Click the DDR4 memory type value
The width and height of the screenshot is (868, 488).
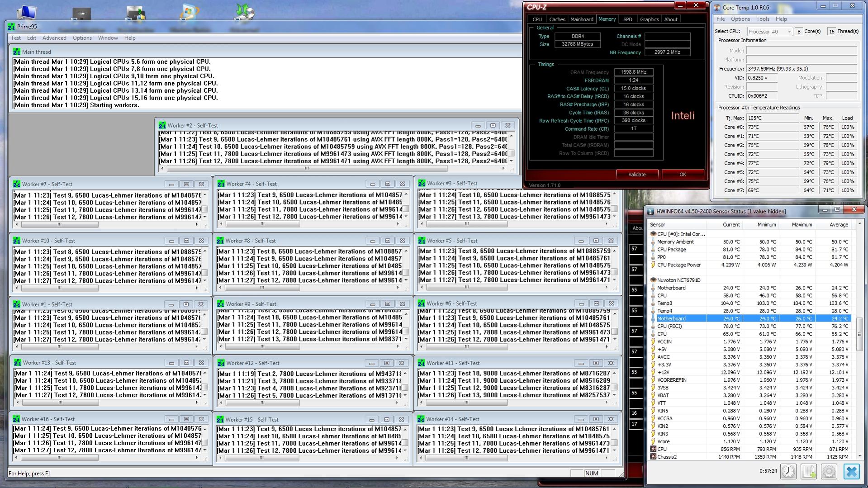point(578,36)
